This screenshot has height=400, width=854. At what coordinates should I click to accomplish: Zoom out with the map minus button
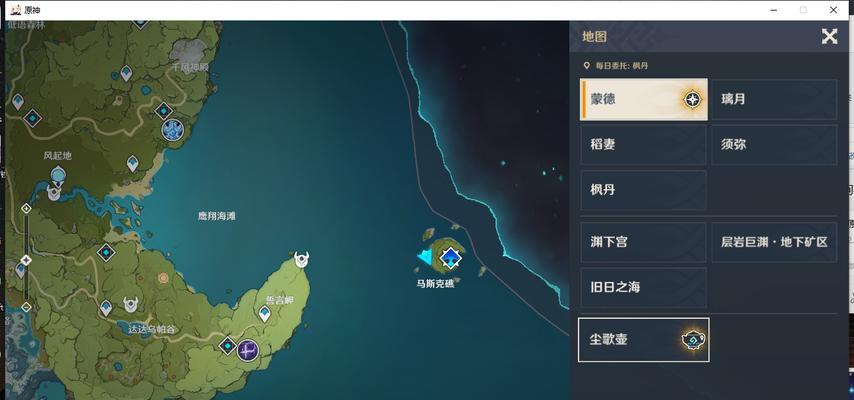pyautogui.click(x=26, y=307)
